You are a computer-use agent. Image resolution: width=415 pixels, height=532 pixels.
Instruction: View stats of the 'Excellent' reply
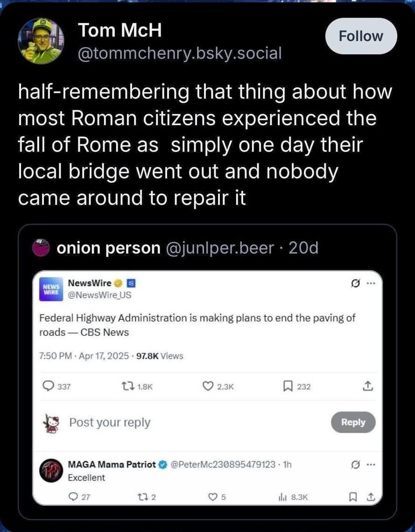click(281, 497)
